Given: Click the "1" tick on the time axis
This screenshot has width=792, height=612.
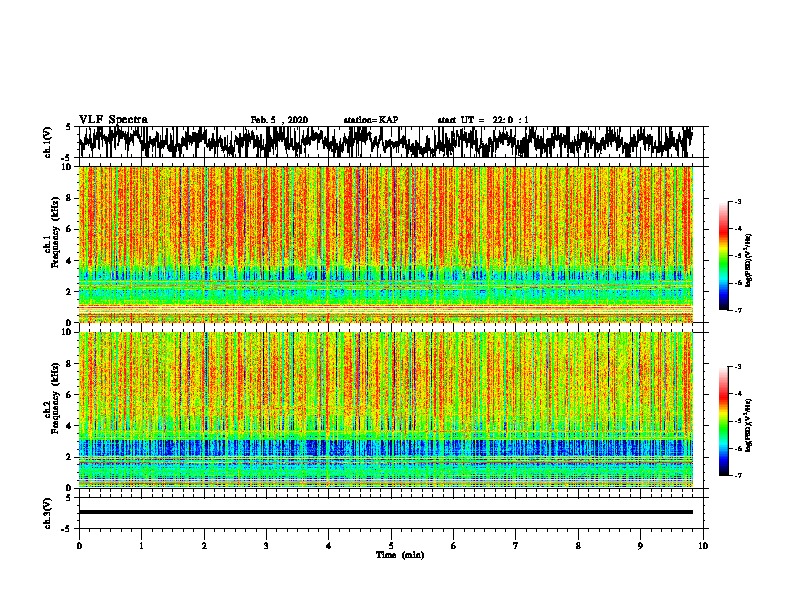Looking at the screenshot, I should pyautogui.click(x=141, y=546).
